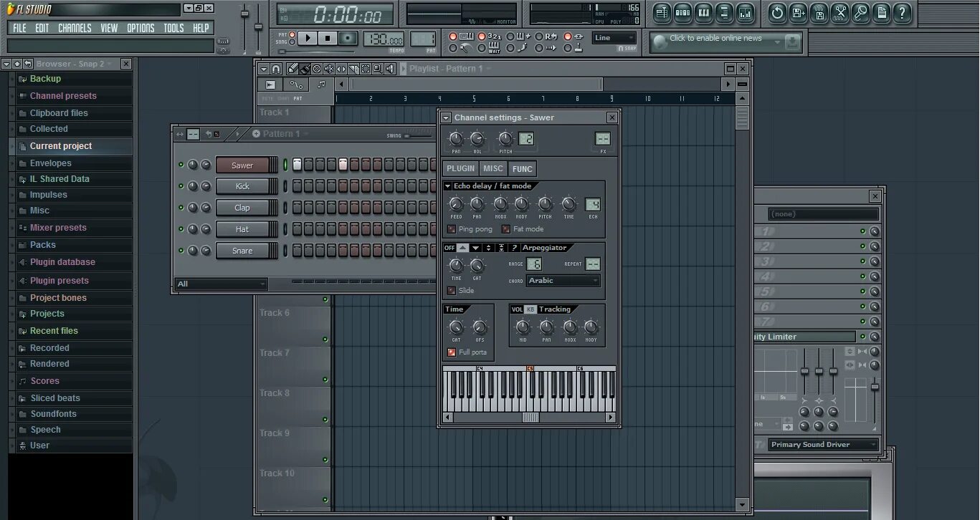
Task: Open the Arabic chord dropdown
Action: click(x=563, y=281)
